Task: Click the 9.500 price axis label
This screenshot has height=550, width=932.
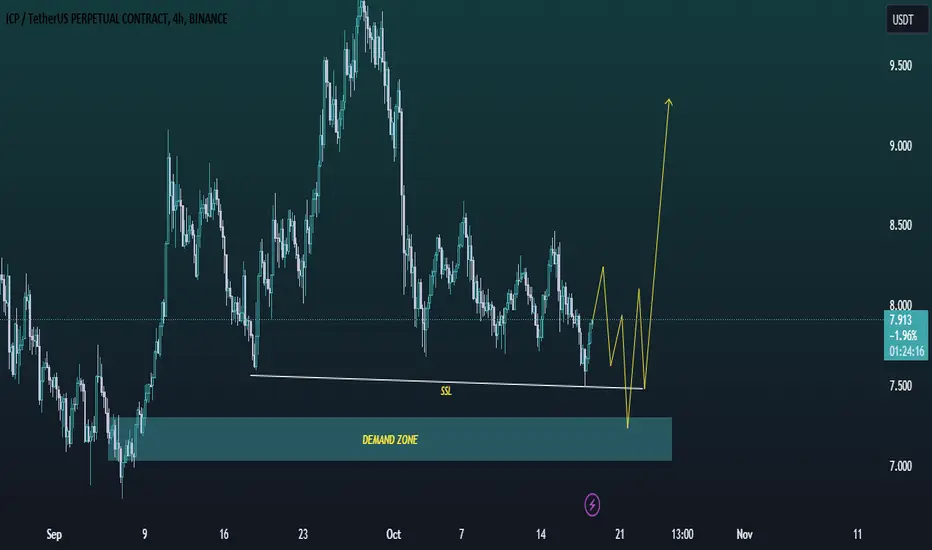Action: pyautogui.click(x=900, y=66)
